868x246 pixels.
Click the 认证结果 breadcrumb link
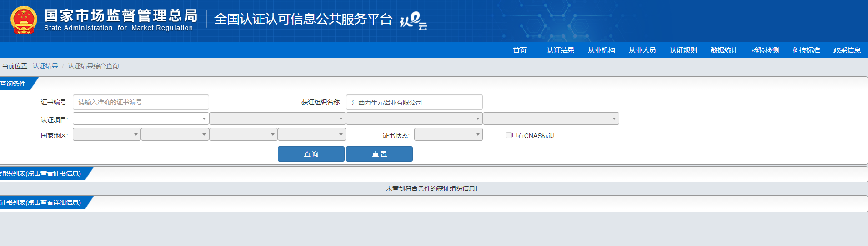(x=45, y=66)
